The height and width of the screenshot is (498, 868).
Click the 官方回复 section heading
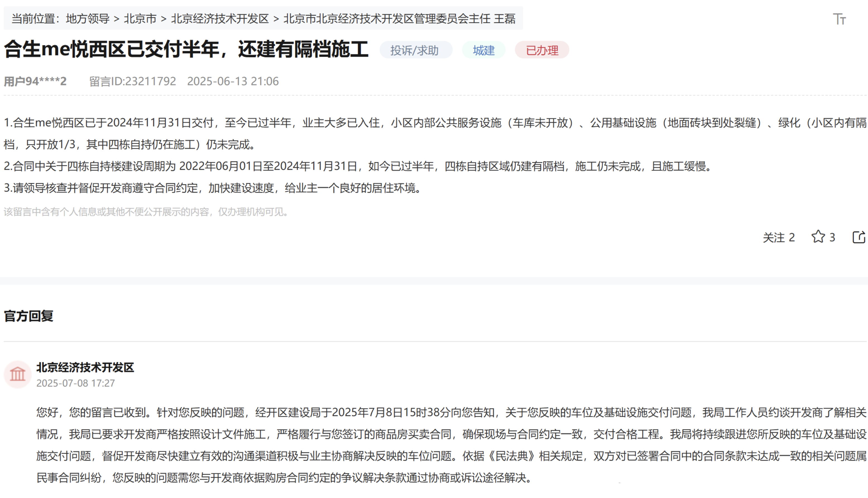(29, 316)
